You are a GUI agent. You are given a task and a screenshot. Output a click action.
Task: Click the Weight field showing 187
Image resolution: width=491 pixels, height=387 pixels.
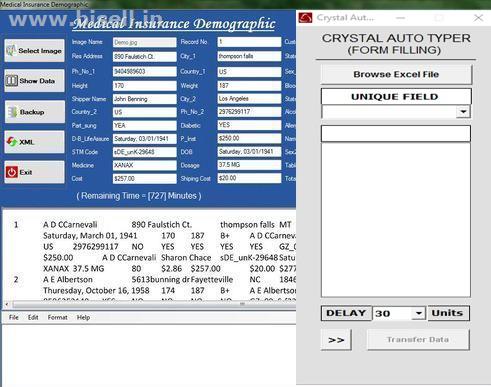pyautogui.click(x=249, y=86)
